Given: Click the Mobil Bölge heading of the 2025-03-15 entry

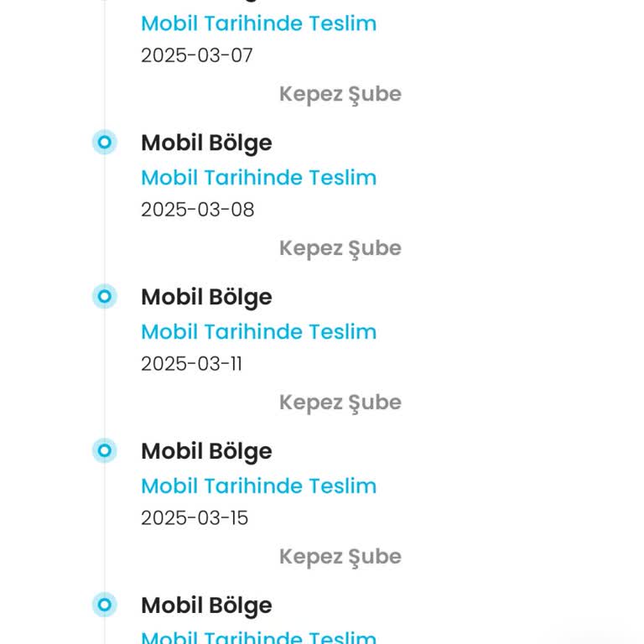Looking at the screenshot, I should (x=206, y=451).
